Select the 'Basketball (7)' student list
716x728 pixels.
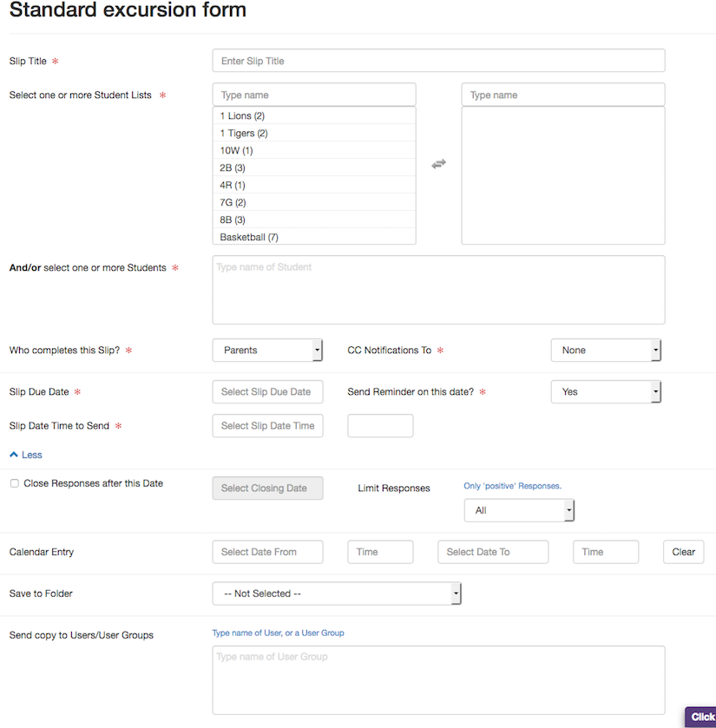(314, 237)
